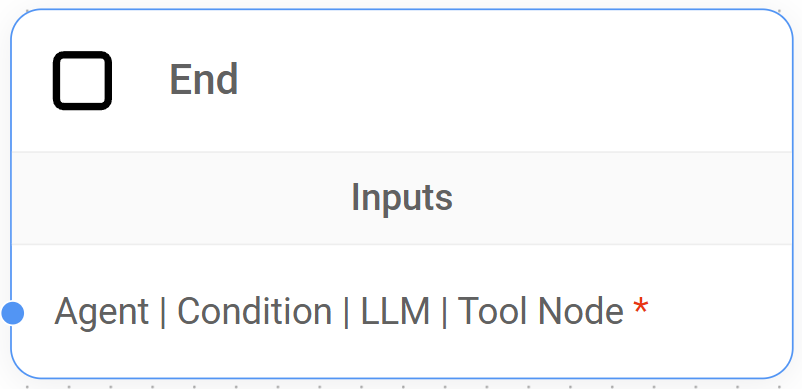Click the separator between Agent and Condition

(x=163, y=312)
